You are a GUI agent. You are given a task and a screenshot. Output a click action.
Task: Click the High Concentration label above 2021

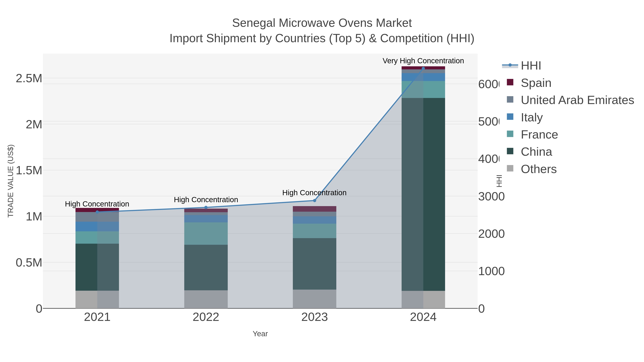click(97, 204)
